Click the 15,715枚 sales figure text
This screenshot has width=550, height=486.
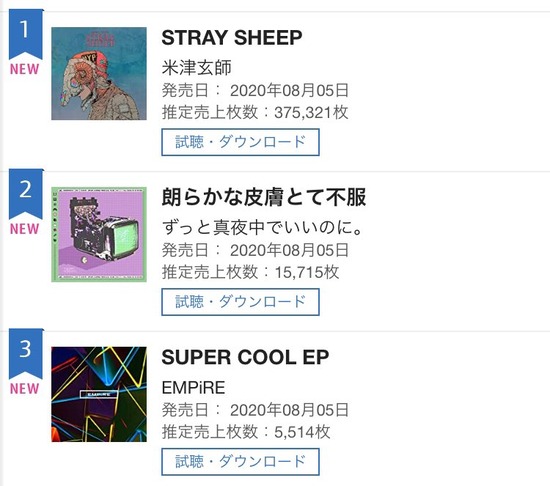[x=307, y=272]
